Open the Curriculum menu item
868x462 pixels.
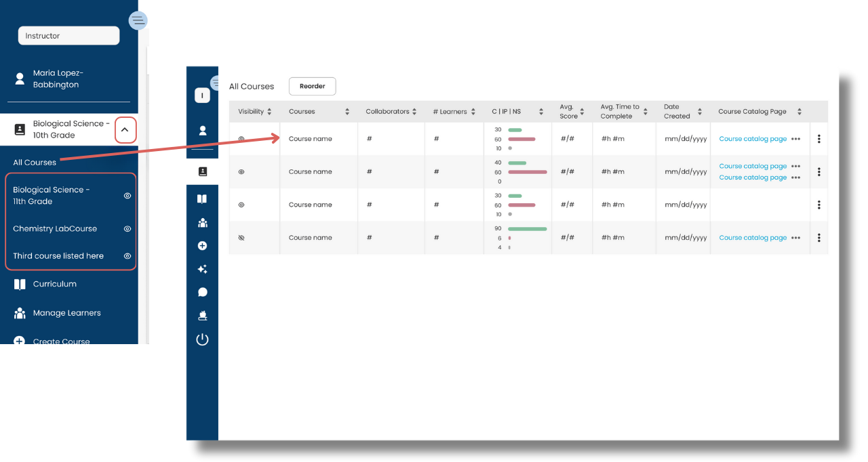point(55,284)
